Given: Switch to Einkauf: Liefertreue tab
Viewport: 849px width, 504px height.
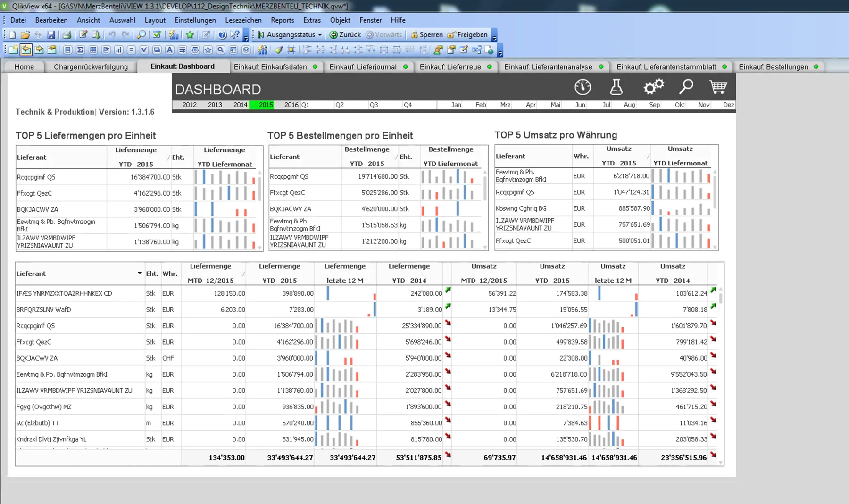Looking at the screenshot, I should coord(456,67).
